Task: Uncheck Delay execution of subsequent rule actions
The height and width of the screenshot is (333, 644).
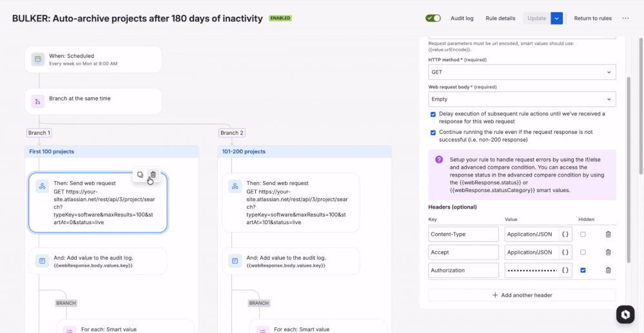Action: pos(433,114)
